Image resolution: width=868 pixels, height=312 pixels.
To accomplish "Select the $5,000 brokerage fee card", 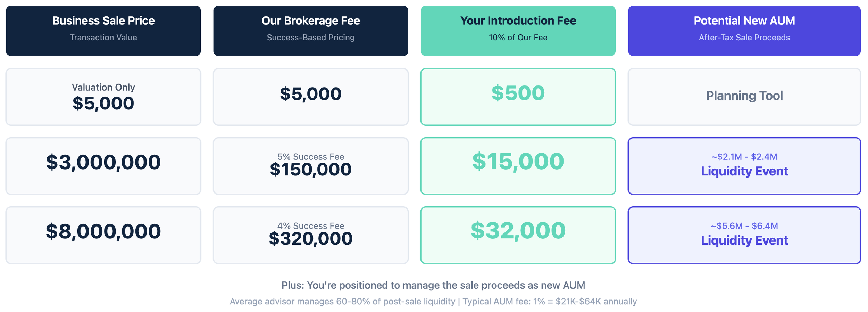I will (x=311, y=97).
